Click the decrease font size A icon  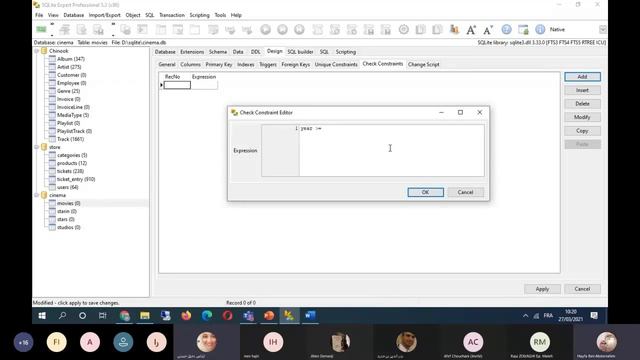[488, 29]
